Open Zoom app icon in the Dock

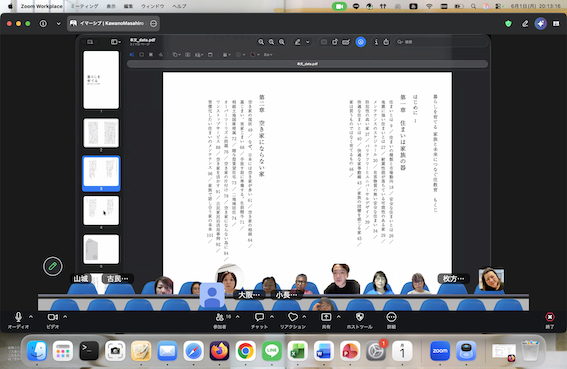(x=440, y=351)
